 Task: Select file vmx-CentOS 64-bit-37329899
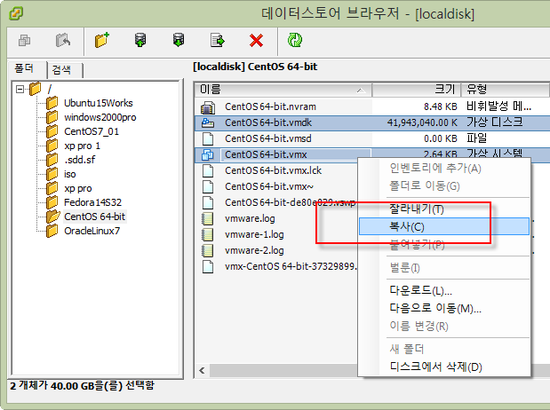click(290, 266)
